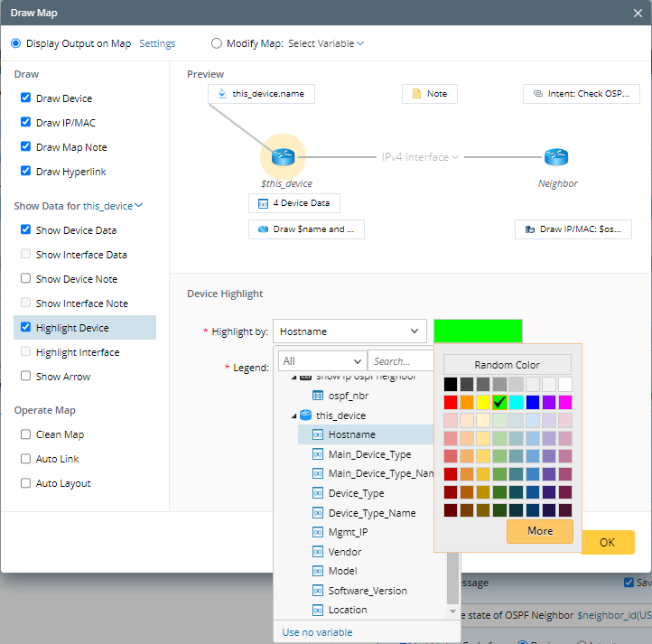Click the this_device.name download icon
The width and height of the screenshot is (652, 644).
(222, 94)
